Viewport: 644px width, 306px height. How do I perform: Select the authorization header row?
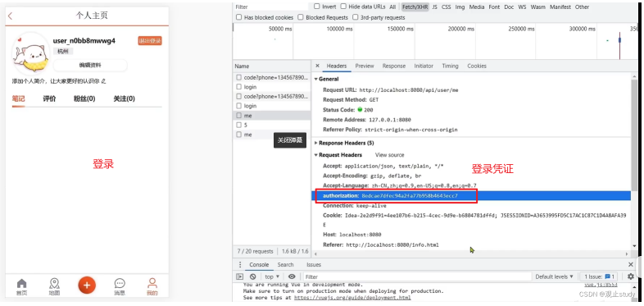point(471,196)
